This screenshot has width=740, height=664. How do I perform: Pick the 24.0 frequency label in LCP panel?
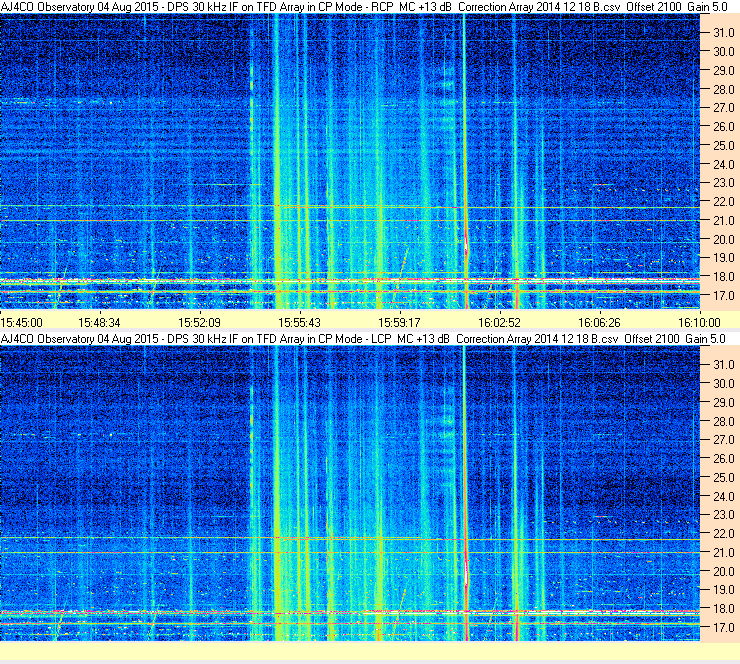723,496
